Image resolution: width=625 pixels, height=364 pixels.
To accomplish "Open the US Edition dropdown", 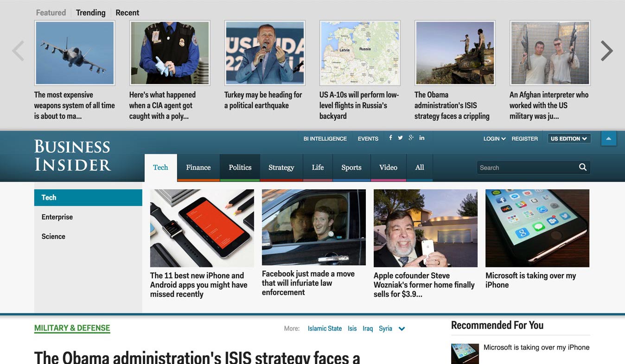I will pyautogui.click(x=569, y=139).
